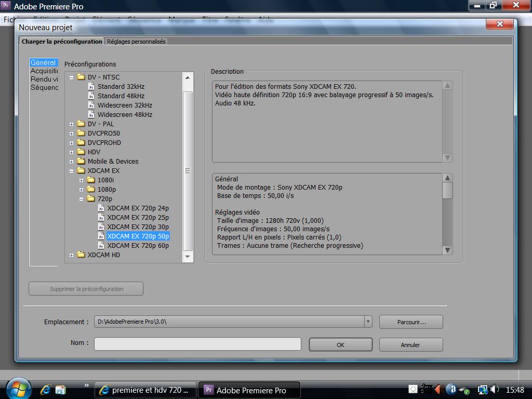Expand the HDV folder
532x399 pixels.
pyautogui.click(x=71, y=152)
